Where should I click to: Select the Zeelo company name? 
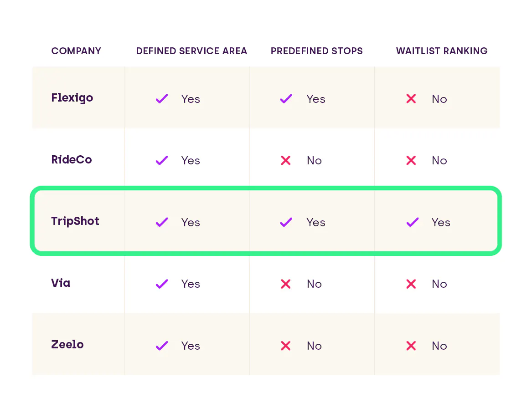[x=67, y=344]
